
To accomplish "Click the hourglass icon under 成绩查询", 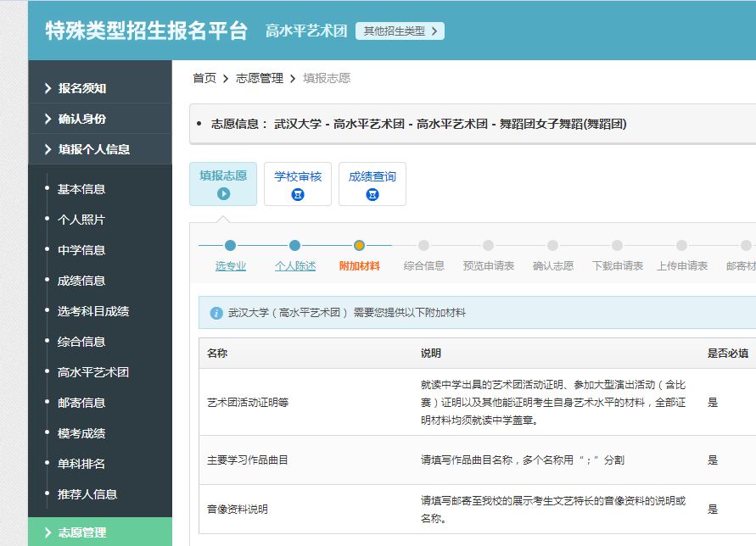I will click(372, 193).
